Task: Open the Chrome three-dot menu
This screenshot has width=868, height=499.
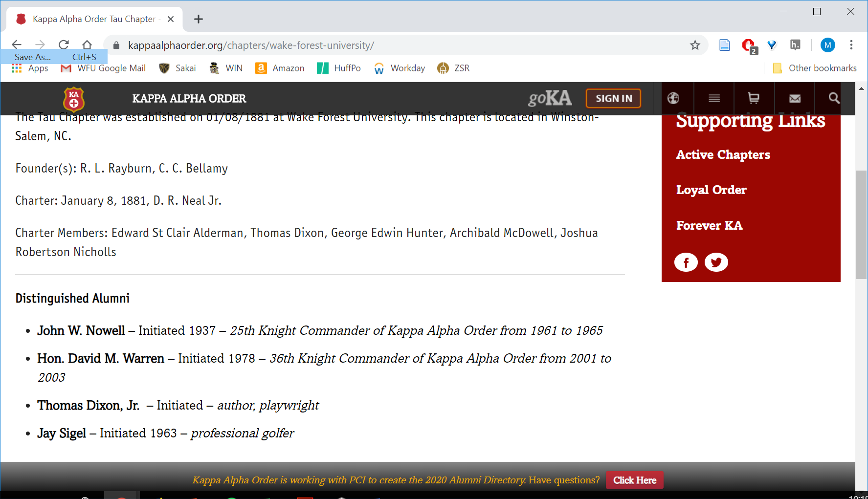Action: tap(851, 45)
